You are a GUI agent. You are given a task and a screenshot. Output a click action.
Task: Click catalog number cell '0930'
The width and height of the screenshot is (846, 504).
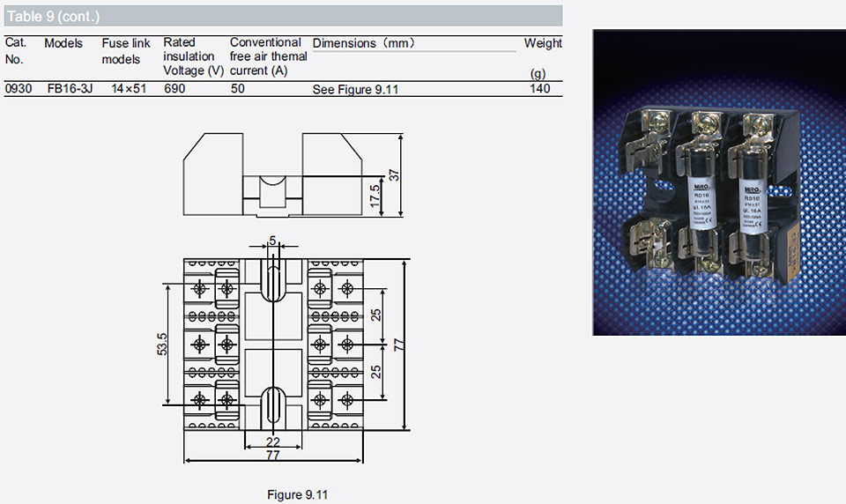tap(19, 88)
